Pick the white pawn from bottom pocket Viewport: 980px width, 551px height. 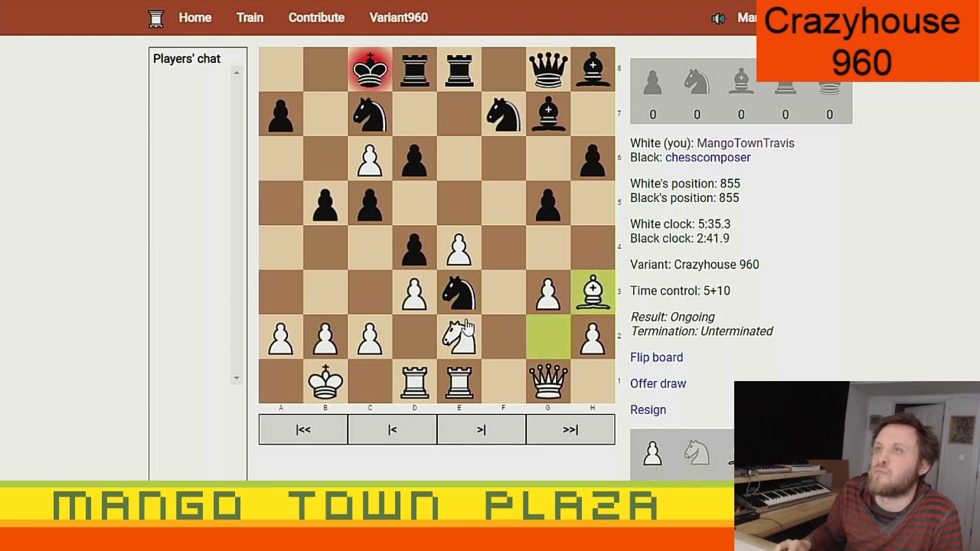coord(652,452)
